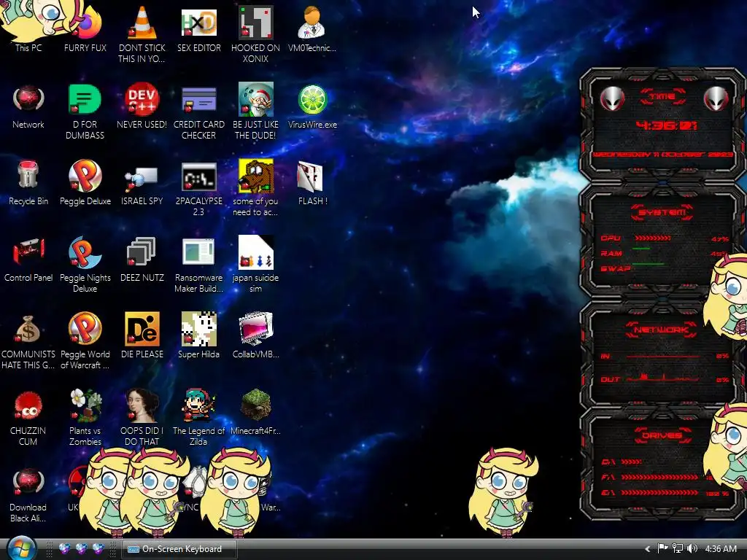Open Action Center flag tray icon
747x560 pixels.
(x=662, y=548)
